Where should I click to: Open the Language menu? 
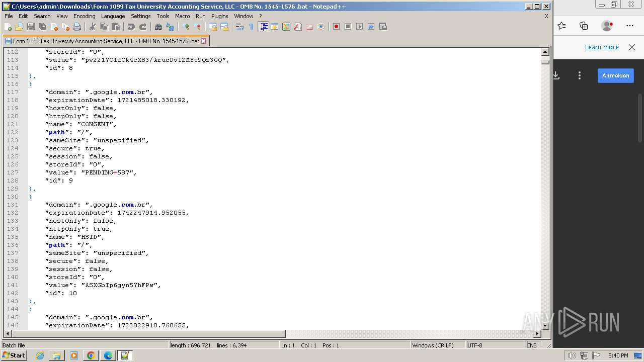click(113, 16)
